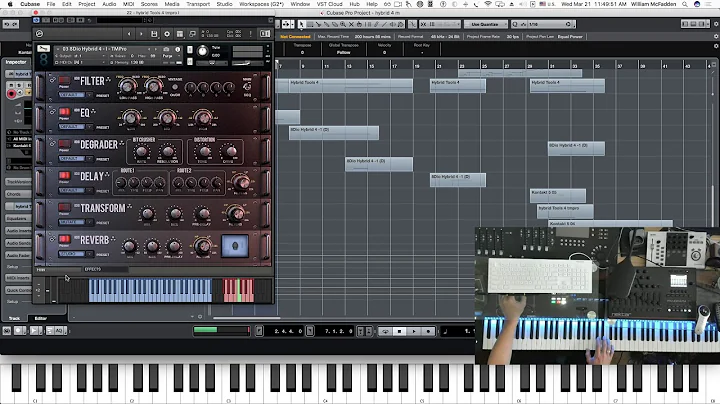
Task: Click FILTER Low Pass frequency knob
Action: 128,85
